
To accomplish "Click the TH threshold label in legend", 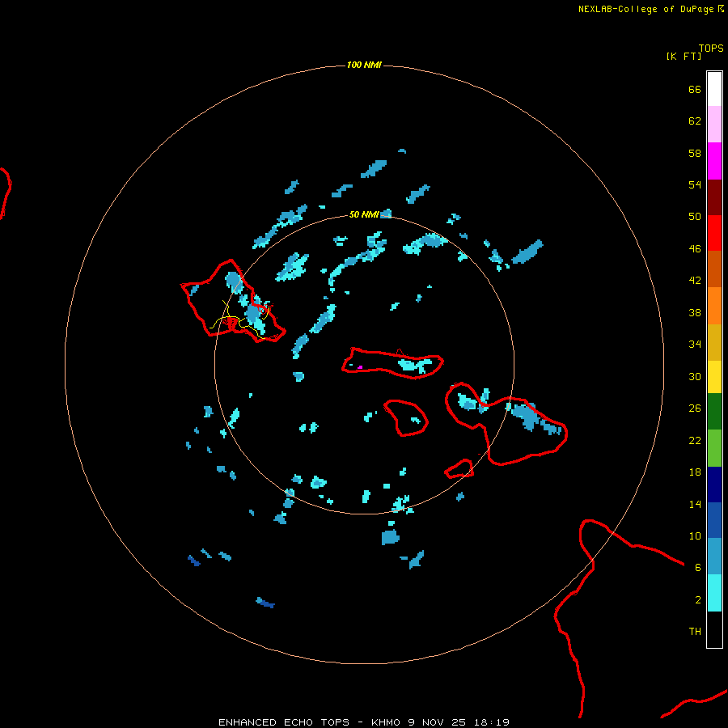I will pyautogui.click(x=695, y=632).
